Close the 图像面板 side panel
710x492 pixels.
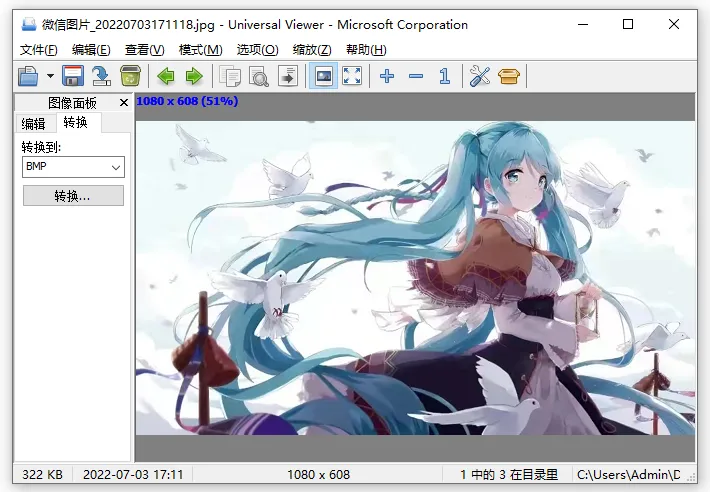click(124, 103)
